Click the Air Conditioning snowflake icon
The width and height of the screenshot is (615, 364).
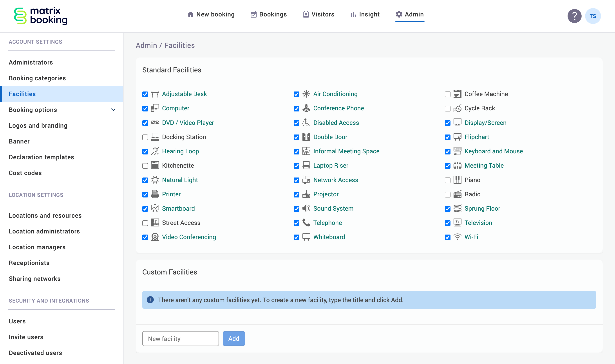[306, 94]
